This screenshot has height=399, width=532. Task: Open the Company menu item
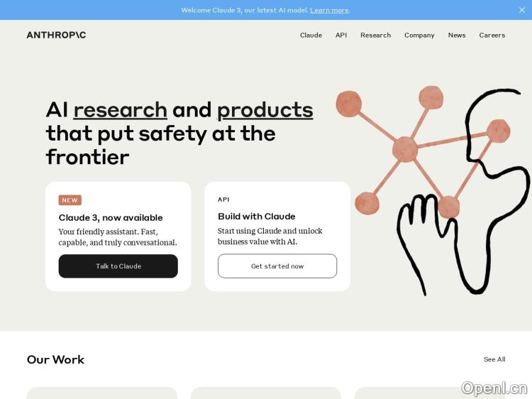(419, 35)
